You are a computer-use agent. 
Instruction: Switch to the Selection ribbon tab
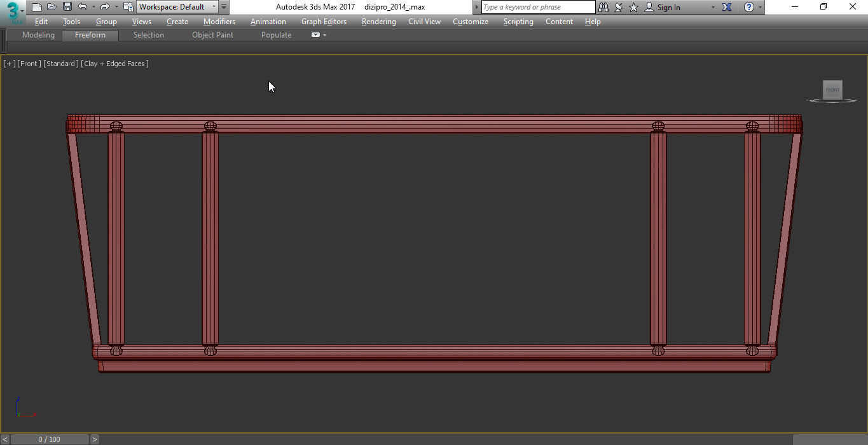pyautogui.click(x=148, y=35)
